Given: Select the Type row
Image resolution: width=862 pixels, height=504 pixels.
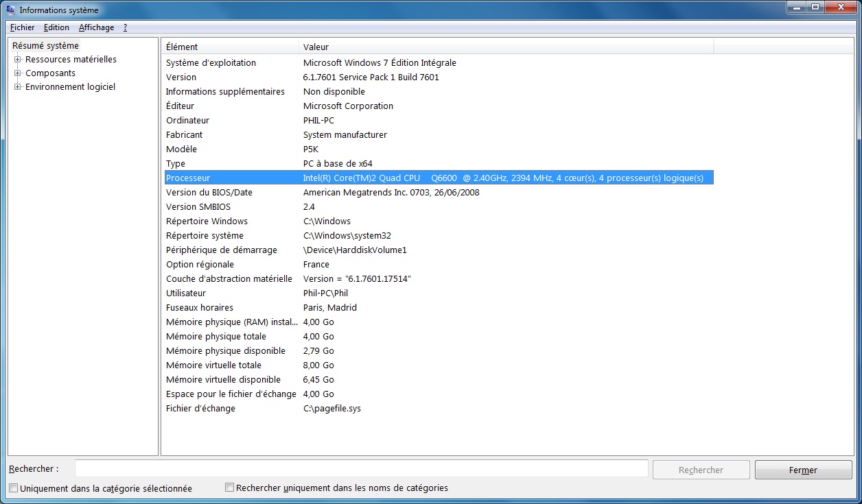Looking at the screenshot, I should tap(438, 163).
